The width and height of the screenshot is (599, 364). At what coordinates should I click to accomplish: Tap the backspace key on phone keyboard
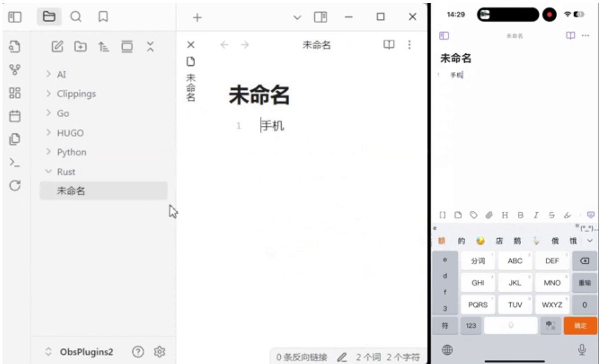585,261
